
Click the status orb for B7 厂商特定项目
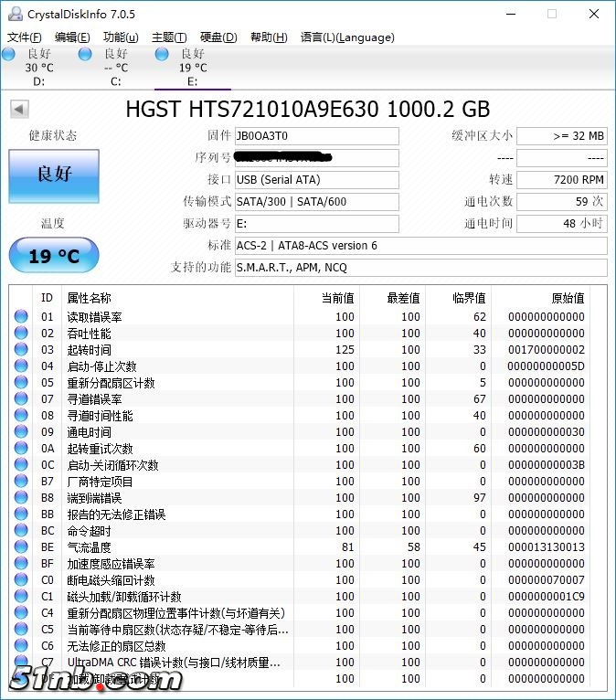pos(21,481)
